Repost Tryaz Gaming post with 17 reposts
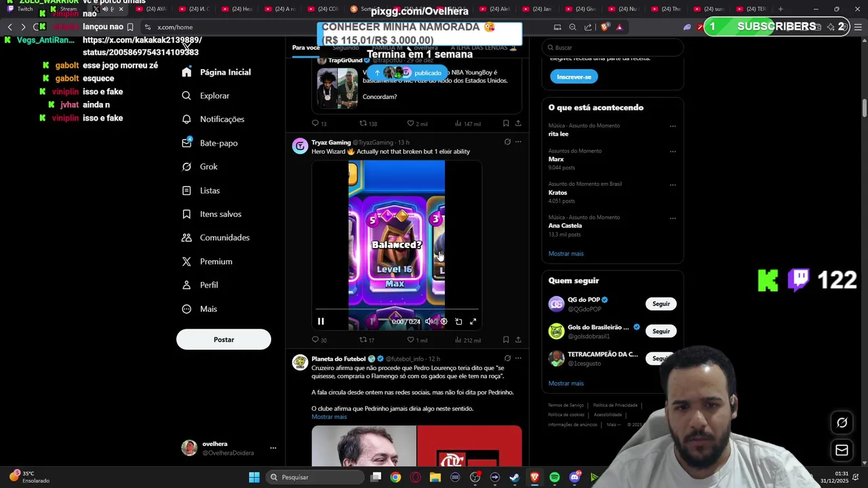Screen dimensions: 868x488 tap(366, 340)
